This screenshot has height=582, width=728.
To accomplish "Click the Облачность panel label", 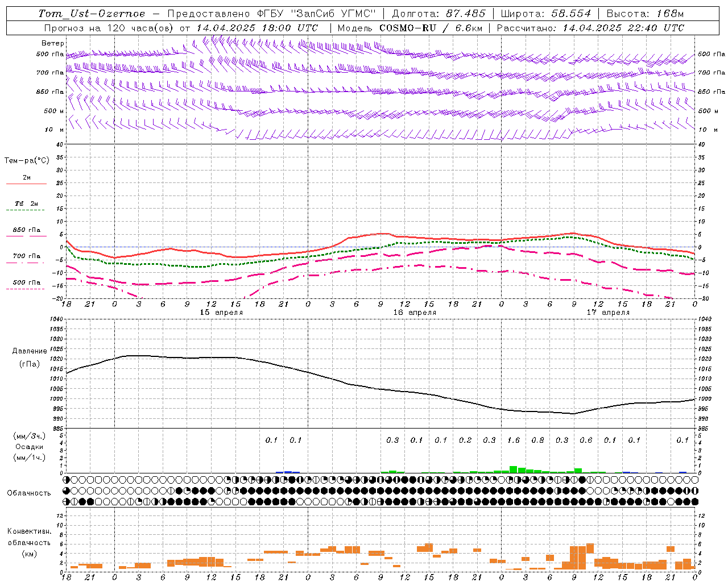I will (29, 493).
